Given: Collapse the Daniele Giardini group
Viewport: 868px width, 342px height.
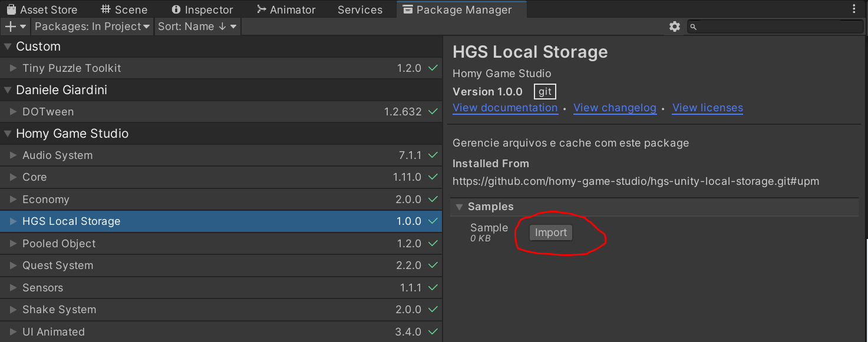Looking at the screenshot, I should (x=8, y=90).
